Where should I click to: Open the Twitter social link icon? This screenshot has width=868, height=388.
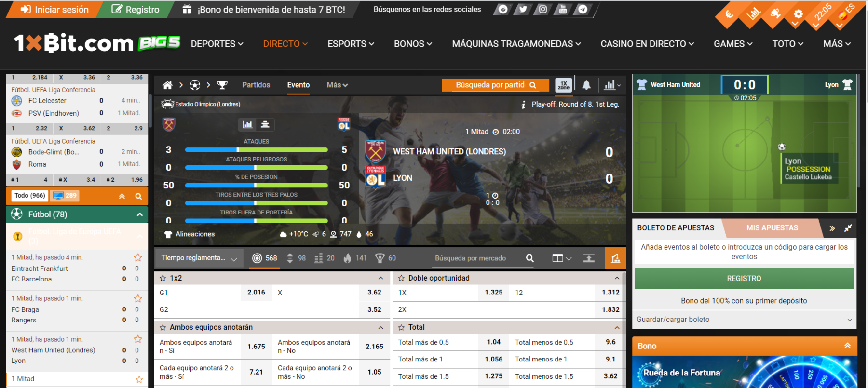click(523, 9)
